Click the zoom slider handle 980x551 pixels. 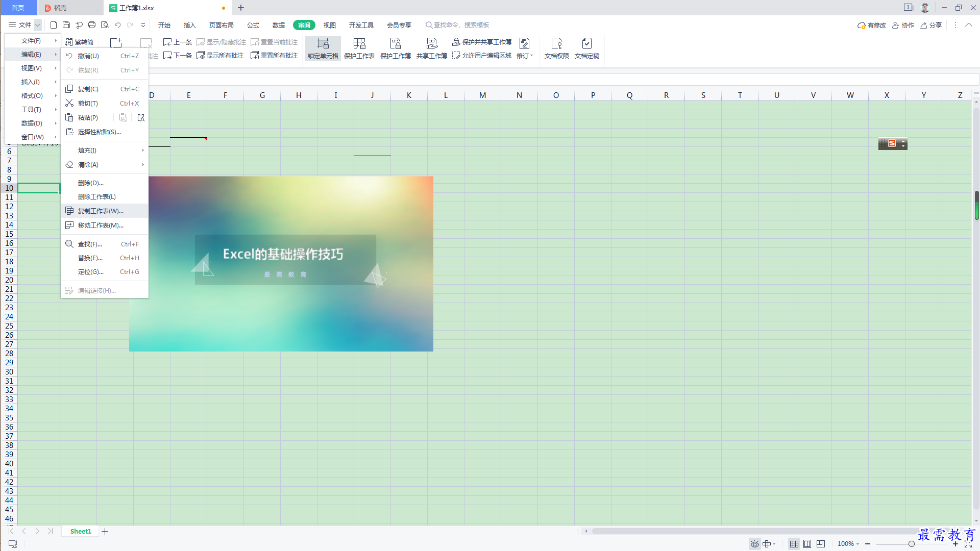coord(912,544)
